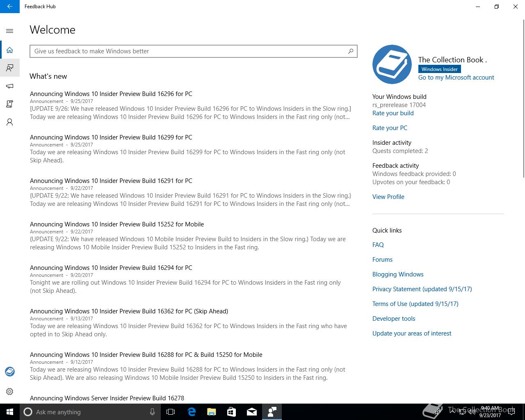Screen dimensions: 525x420
Task: Click the Rate your build link
Action: click(393, 113)
